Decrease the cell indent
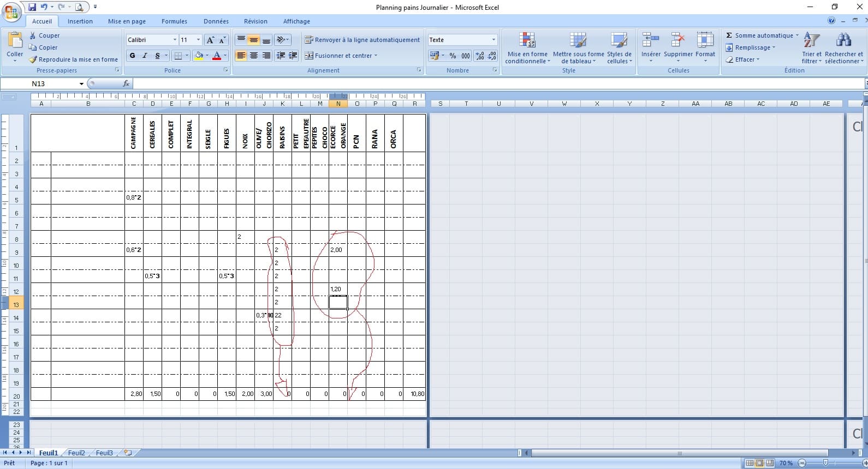 coord(281,56)
